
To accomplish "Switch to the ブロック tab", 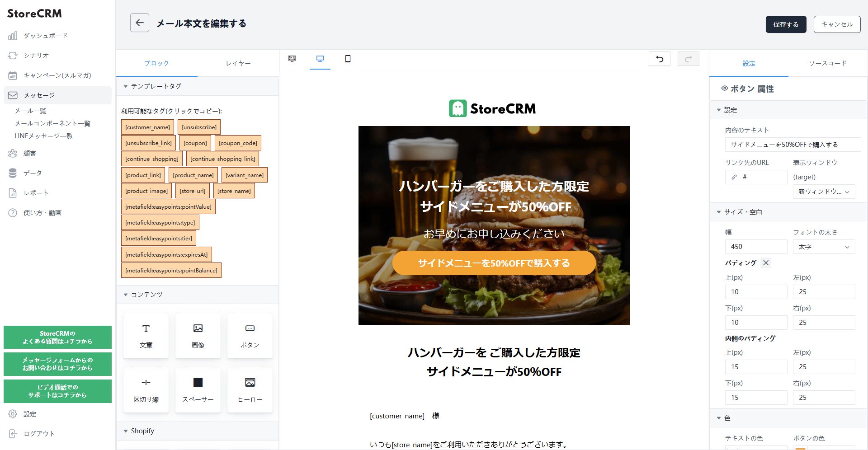I will 156,63.
